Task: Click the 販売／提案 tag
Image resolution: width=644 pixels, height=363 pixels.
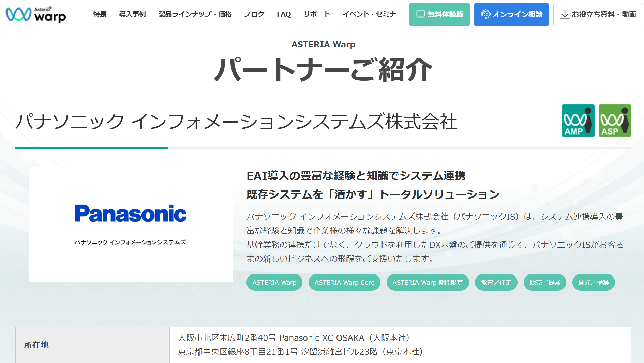Action: point(545,282)
